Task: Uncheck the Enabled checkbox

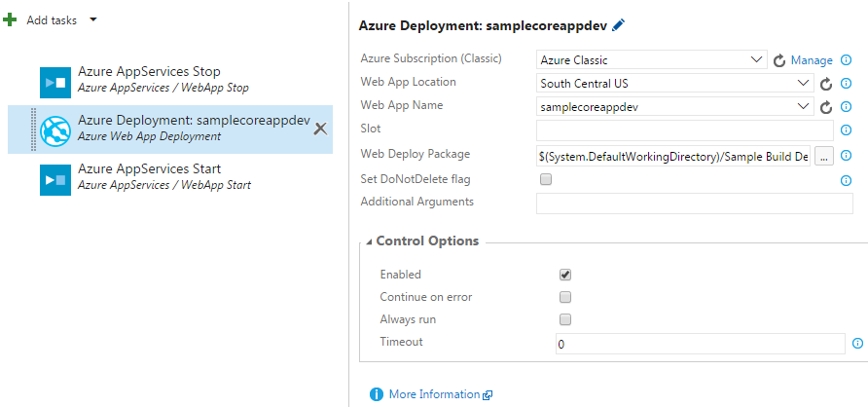Action: tap(565, 275)
